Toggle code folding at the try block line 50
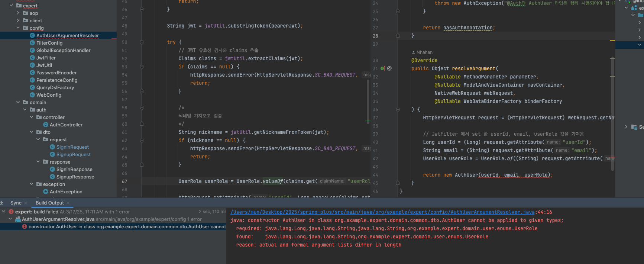The height and width of the screenshot is (264, 644). pos(142,42)
